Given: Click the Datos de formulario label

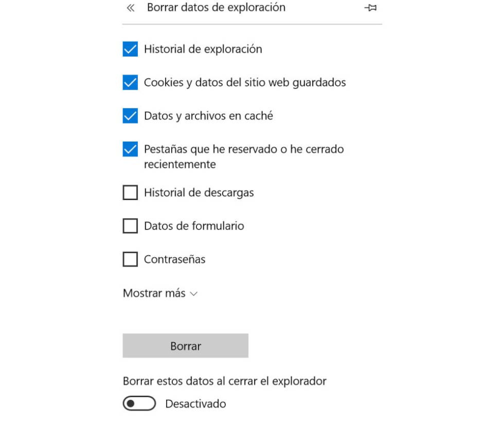Looking at the screenshot, I should pos(194,226).
